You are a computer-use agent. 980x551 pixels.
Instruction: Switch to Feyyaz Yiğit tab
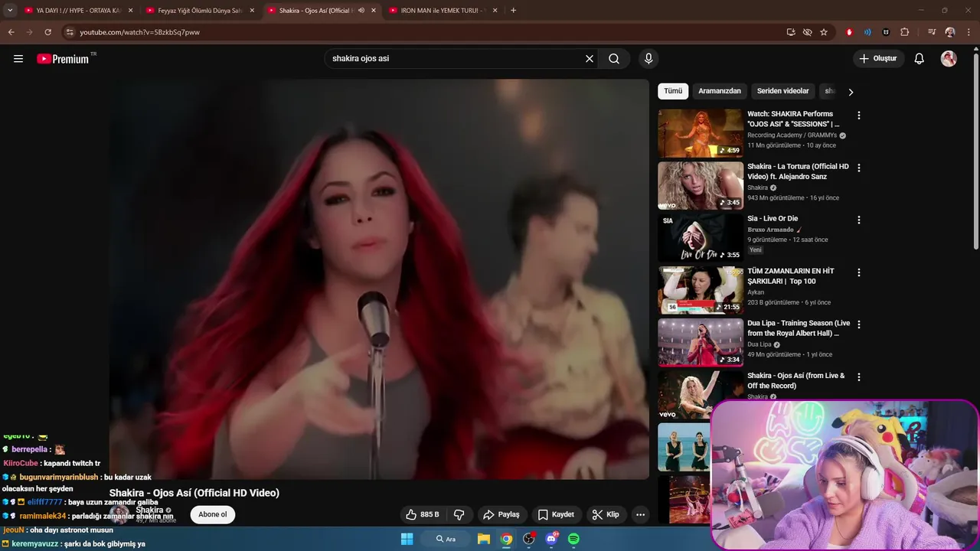tap(199, 11)
